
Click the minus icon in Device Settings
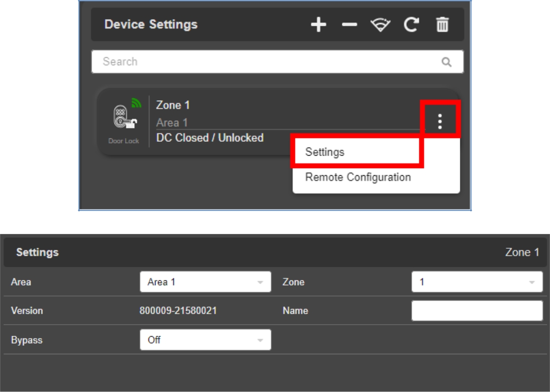coord(349,24)
